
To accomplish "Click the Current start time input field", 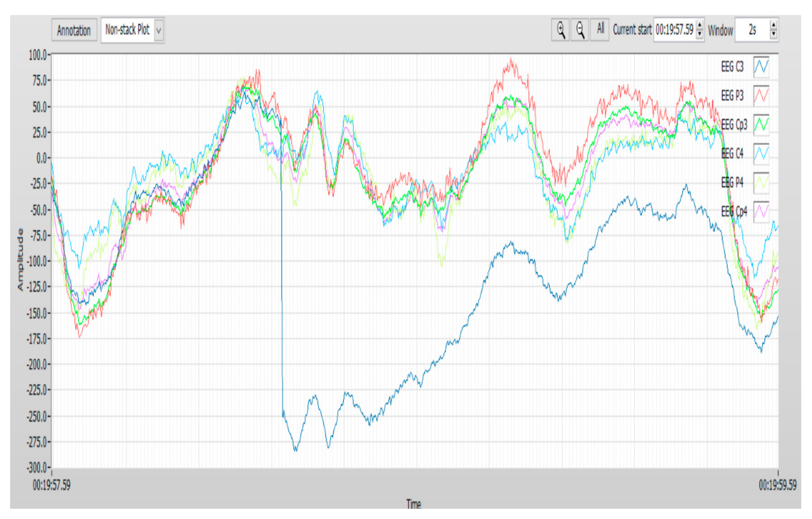I will pyautogui.click(x=674, y=30).
